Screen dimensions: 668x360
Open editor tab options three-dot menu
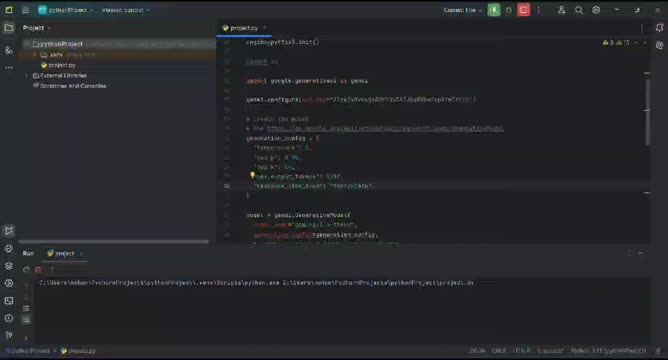click(642, 28)
